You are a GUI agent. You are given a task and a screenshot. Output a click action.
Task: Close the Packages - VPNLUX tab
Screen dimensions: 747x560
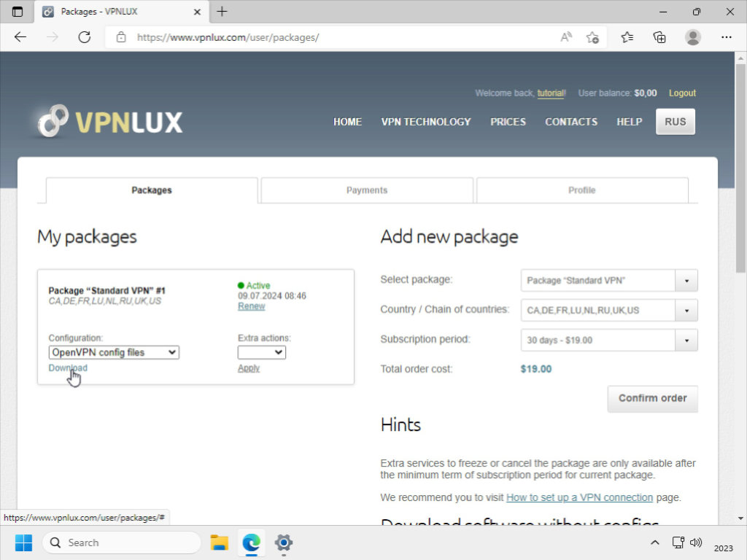click(x=197, y=12)
